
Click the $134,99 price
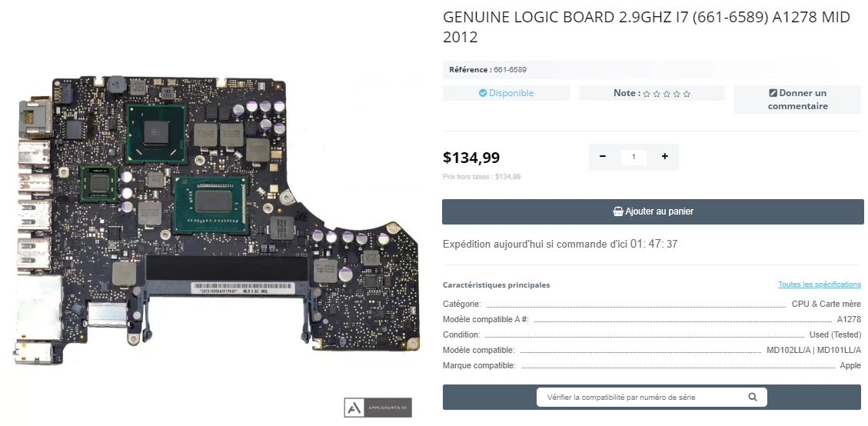[471, 158]
